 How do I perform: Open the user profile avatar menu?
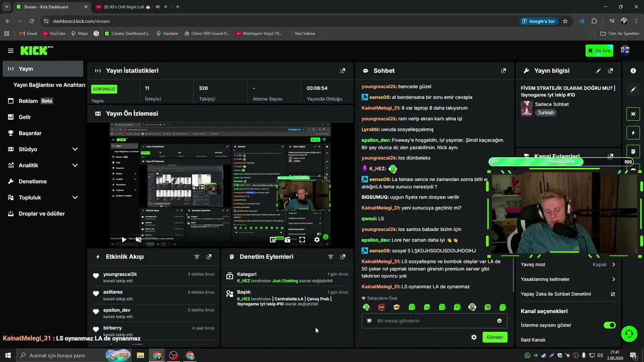(x=625, y=50)
